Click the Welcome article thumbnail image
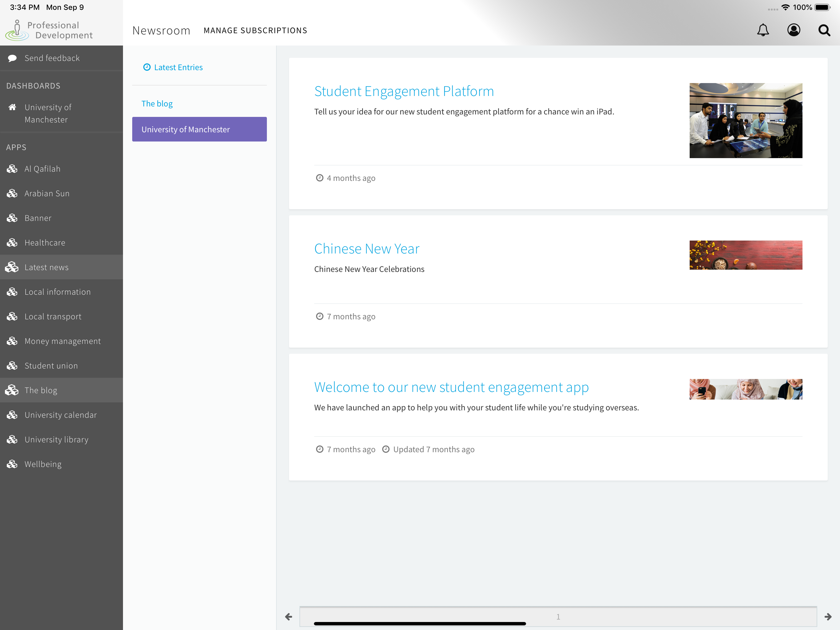 (746, 389)
